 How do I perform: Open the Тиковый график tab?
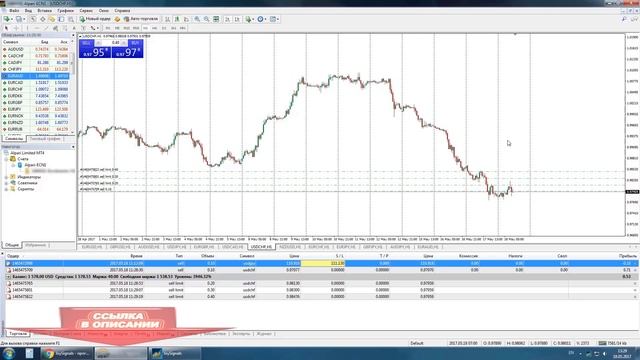coord(45,139)
